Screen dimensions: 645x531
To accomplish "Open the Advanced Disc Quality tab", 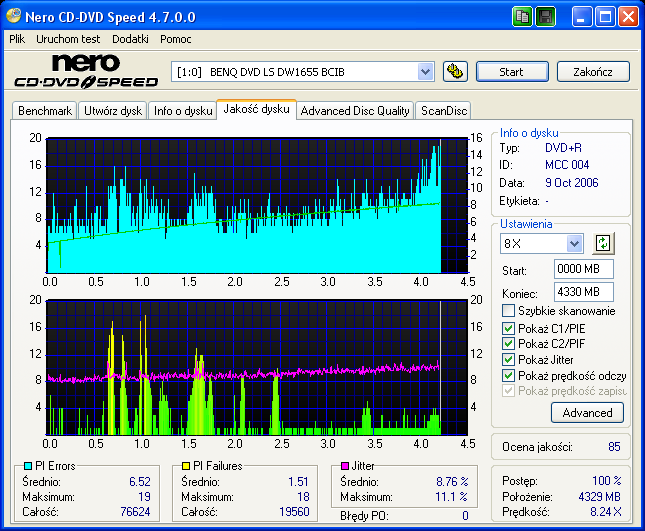I will tap(355, 111).
